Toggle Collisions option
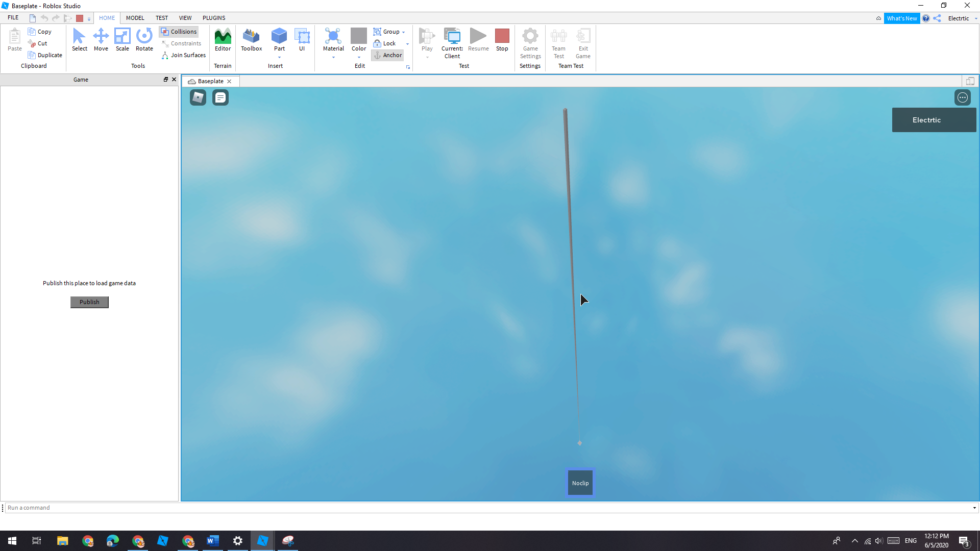Viewport: 980px width, 551px height. tap(179, 32)
